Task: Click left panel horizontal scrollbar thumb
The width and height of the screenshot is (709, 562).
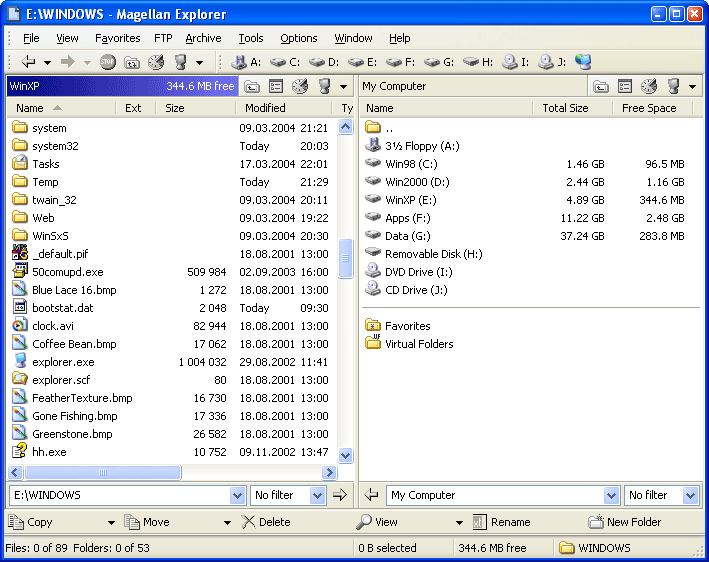Action: tap(103, 472)
